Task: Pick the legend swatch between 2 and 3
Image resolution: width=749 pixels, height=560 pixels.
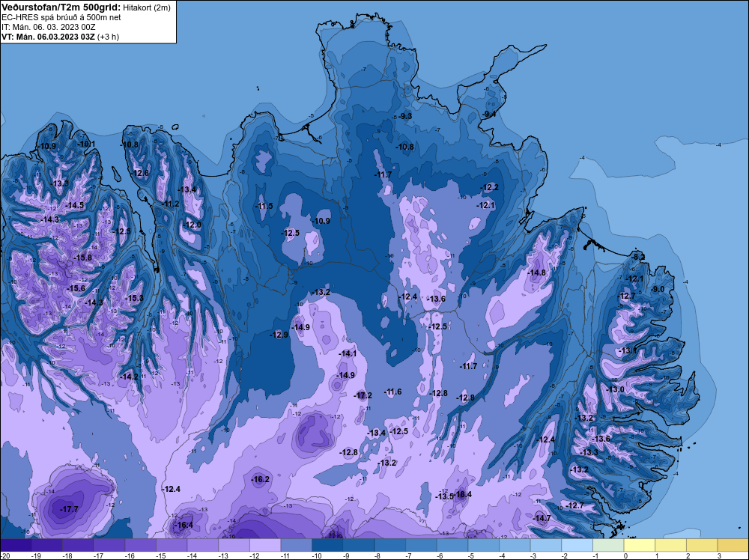Action: click(703, 545)
